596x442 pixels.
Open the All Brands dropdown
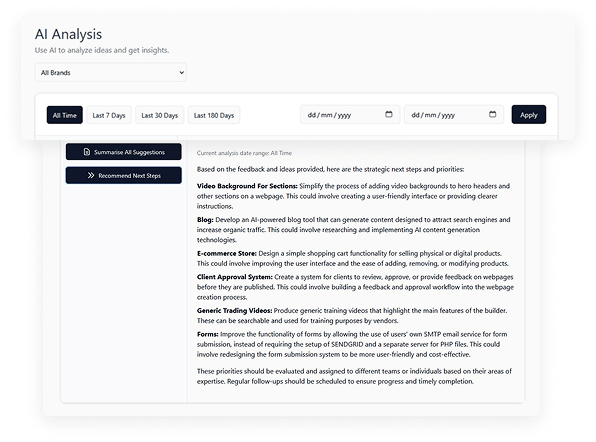(x=111, y=72)
